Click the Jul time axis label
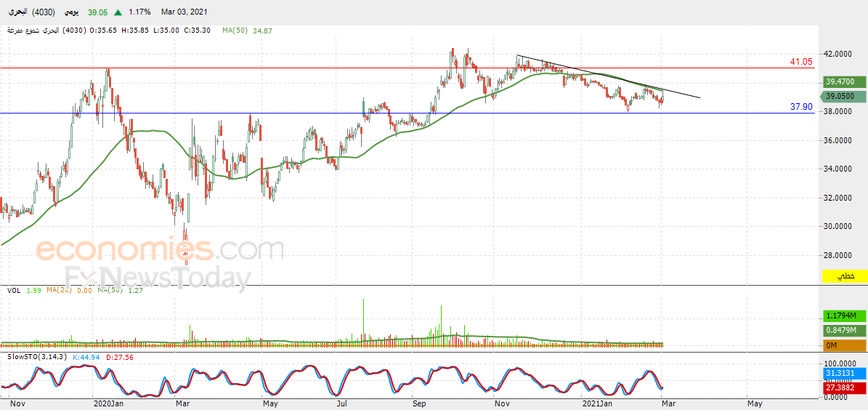The height and width of the screenshot is (410, 868). [x=343, y=404]
